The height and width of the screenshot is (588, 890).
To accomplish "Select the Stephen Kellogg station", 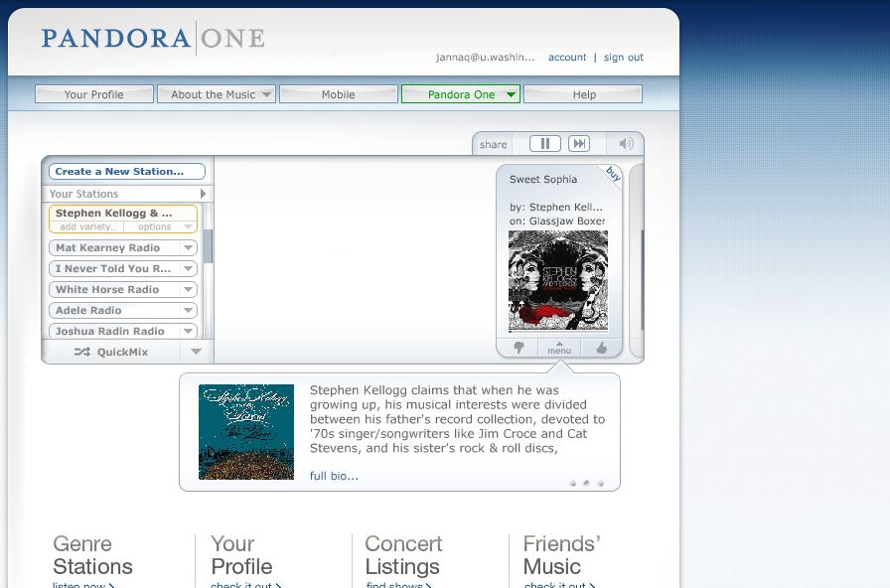I will coord(113,213).
